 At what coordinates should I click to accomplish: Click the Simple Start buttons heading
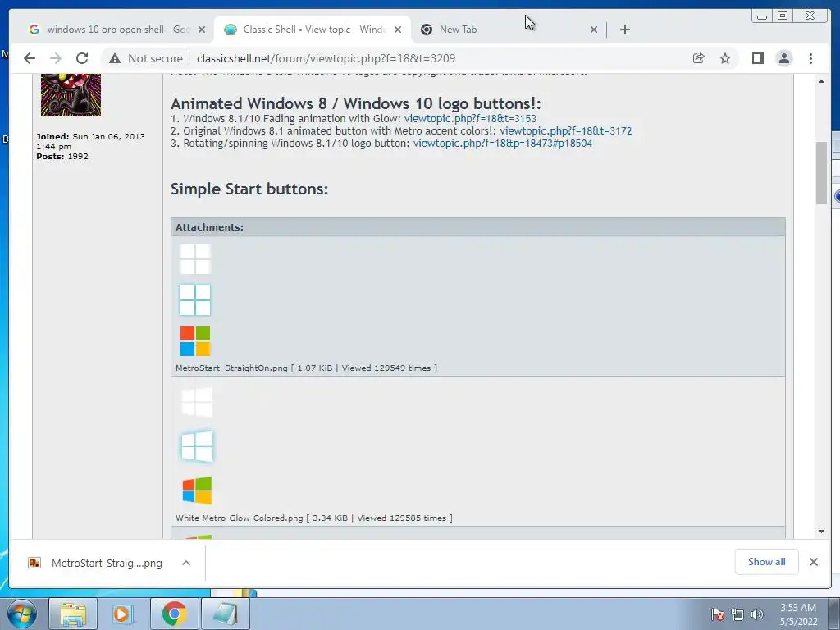249,189
